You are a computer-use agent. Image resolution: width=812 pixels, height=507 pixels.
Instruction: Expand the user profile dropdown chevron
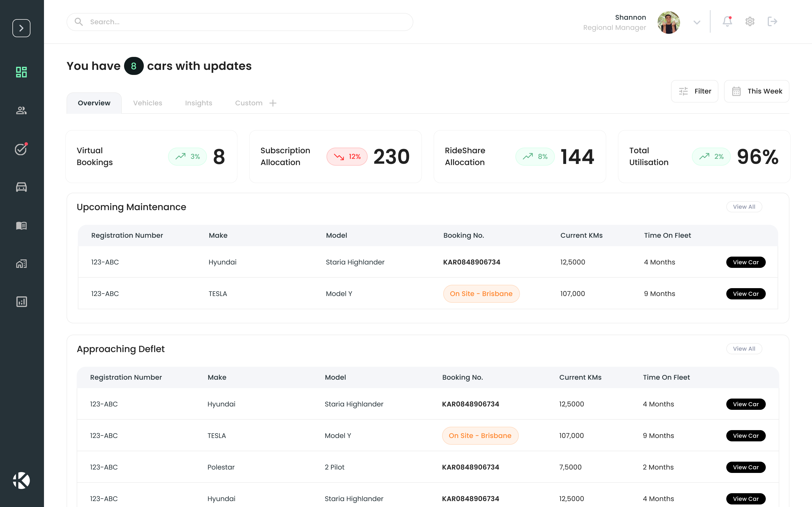tap(697, 23)
